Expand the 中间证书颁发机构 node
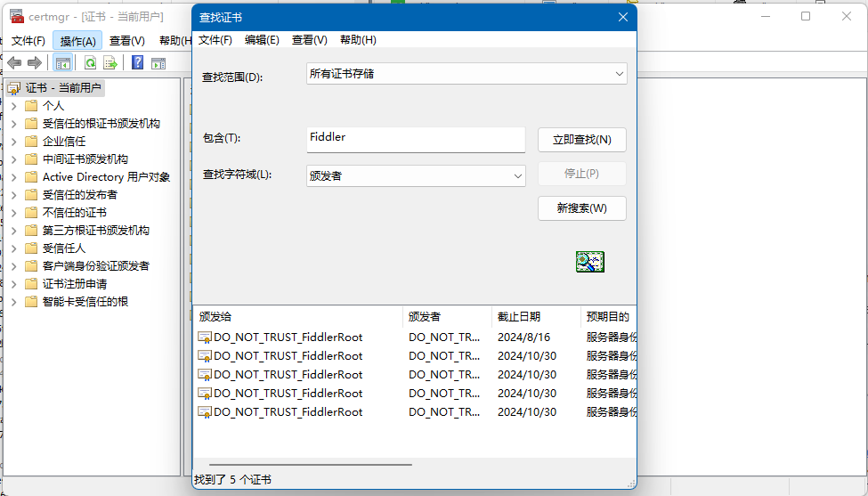The height and width of the screenshot is (496, 868). [14, 159]
